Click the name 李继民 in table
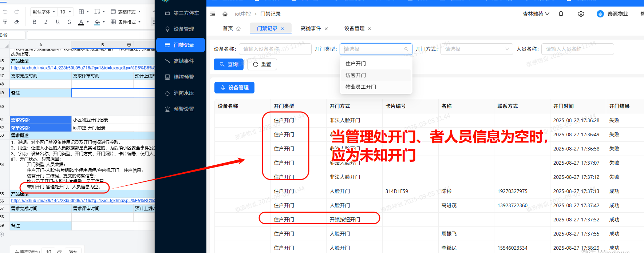644x253 pixels. 449,248
